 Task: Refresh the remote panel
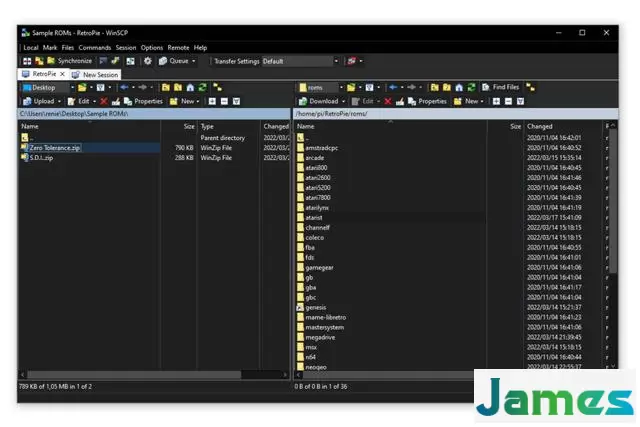(x=471, y=87)
